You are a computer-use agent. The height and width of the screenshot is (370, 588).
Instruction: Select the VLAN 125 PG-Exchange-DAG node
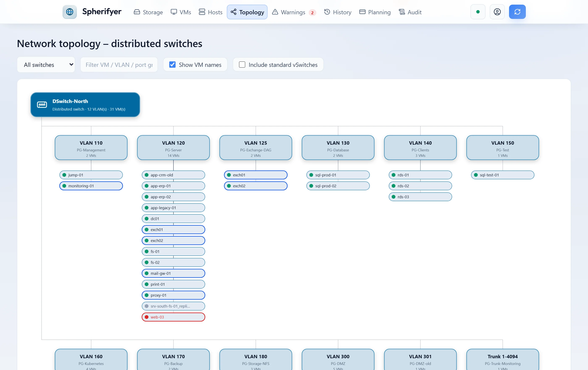click(x=256, y=148)
